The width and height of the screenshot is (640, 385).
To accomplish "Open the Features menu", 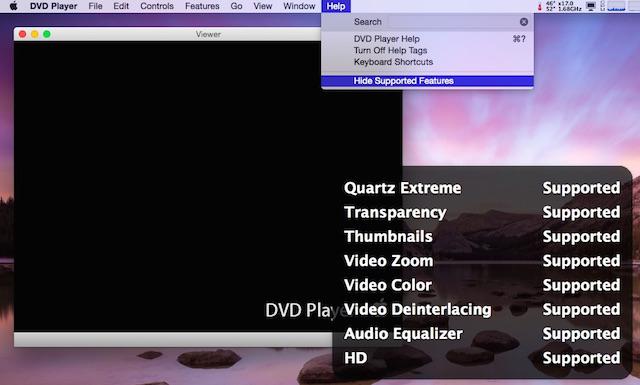I will coord(202,6).
